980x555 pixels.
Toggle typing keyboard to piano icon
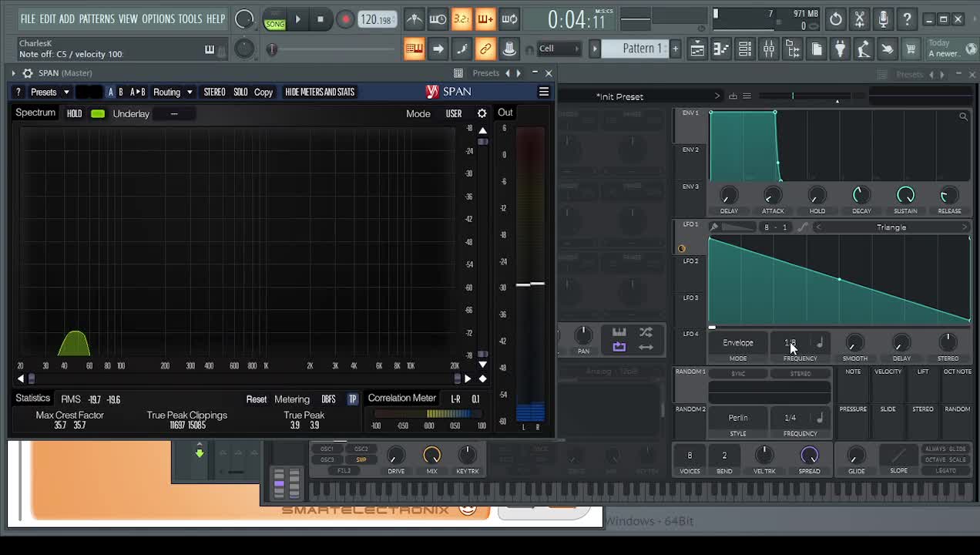(414, 49)
